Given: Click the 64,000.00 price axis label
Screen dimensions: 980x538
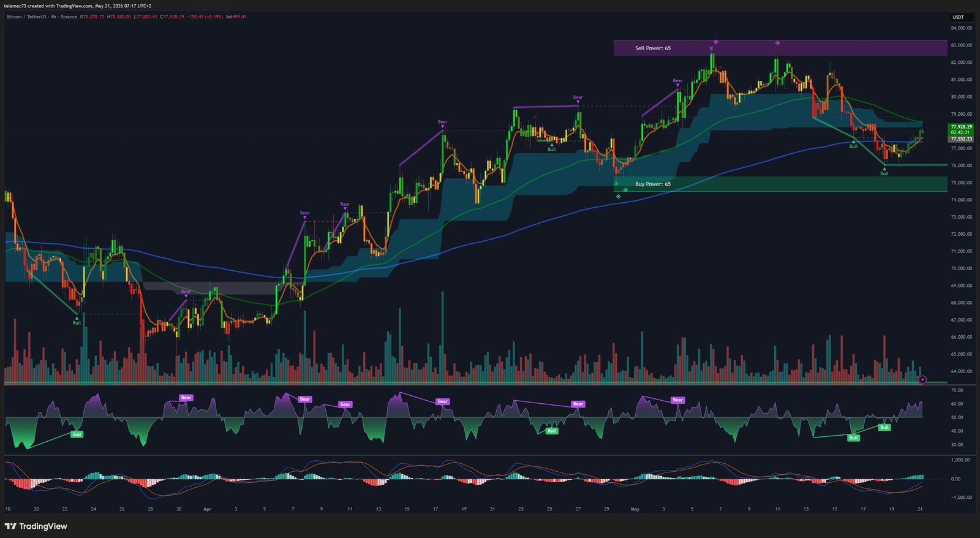Looking at the screenshot, I should pos(961,371).
